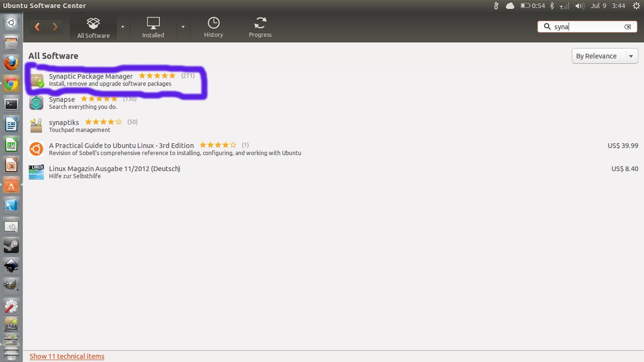
Task: Select Linux Magazin Ausgabe 11/2012 entry
Action: point(332,172)
